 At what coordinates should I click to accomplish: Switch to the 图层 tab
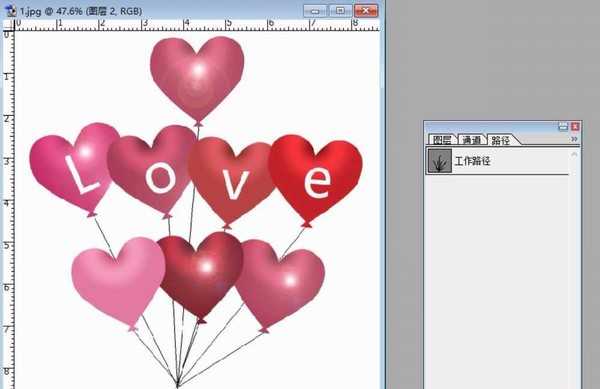(x=442, y=140)
